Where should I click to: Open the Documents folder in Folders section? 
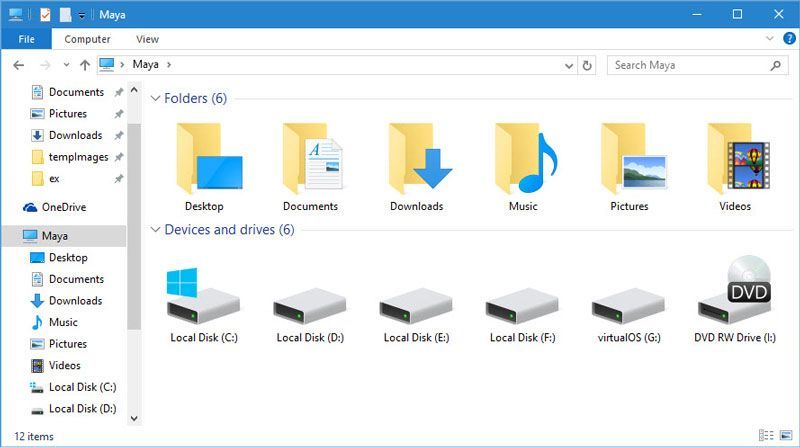pos(312,158)
